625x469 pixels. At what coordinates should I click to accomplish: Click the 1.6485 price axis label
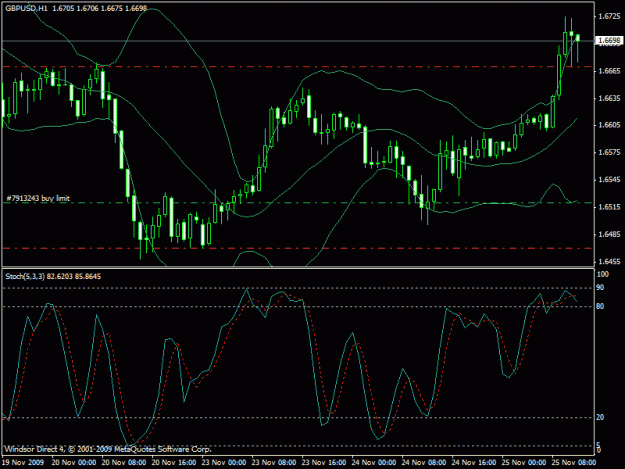point(609,234)
